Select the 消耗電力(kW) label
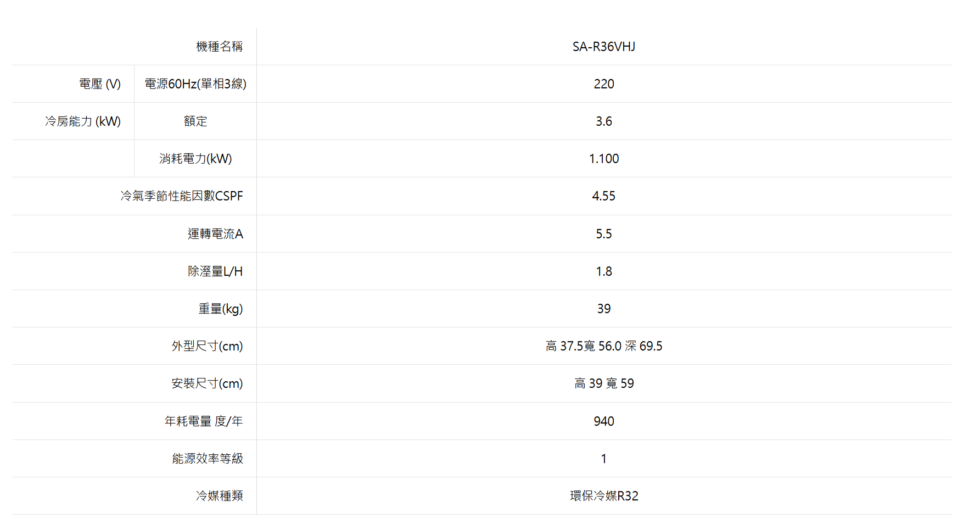 (x=195, y=159)
